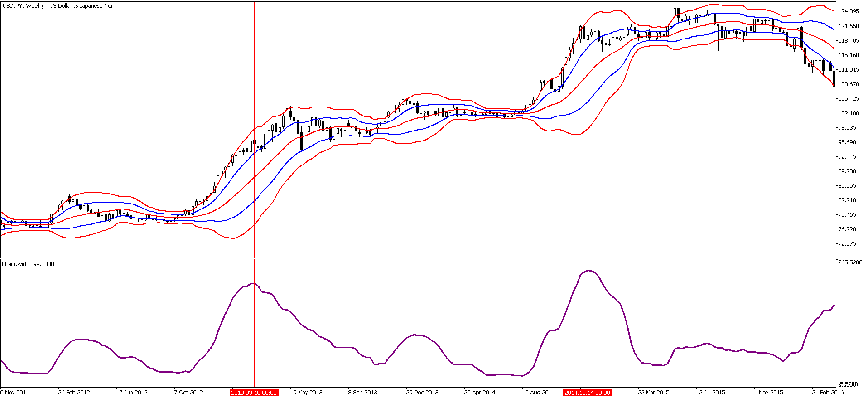
Task: Click the date label 17 Jun 2012
Action: coord(132,393)
